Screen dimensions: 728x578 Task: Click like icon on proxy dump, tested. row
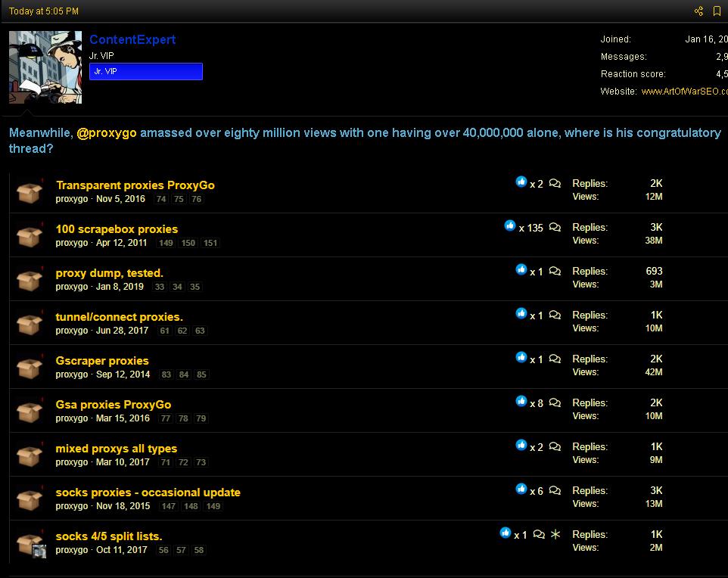point(521,270)
